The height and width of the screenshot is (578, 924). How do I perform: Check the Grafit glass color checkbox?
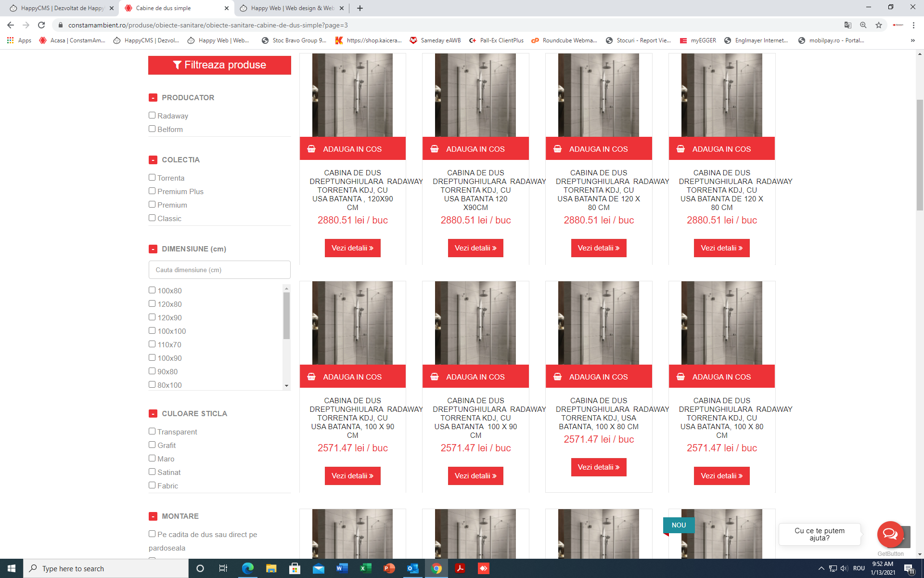tap(152, 445)
